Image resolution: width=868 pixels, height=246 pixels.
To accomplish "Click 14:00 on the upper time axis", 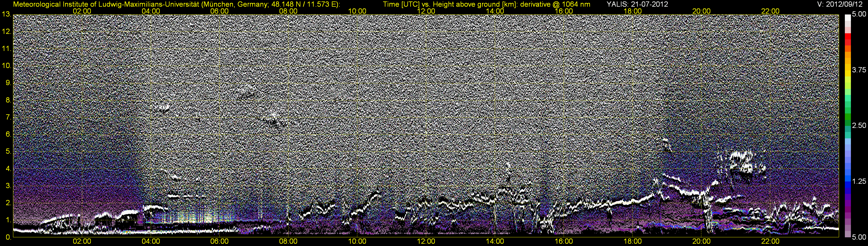I will pyautogui.click(x=495, y=11).
